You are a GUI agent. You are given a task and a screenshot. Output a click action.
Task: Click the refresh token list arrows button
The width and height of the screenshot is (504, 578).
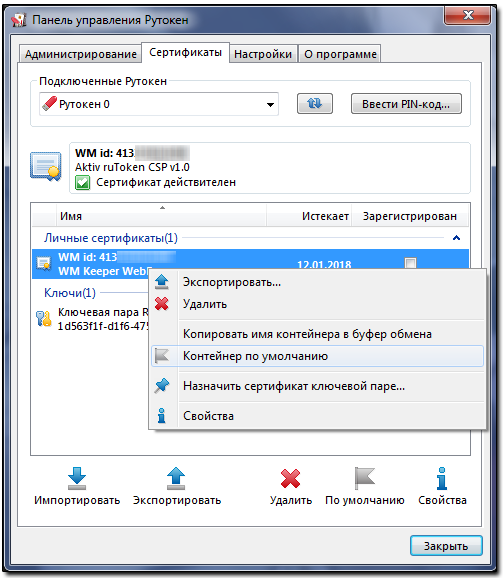(315, 104)
